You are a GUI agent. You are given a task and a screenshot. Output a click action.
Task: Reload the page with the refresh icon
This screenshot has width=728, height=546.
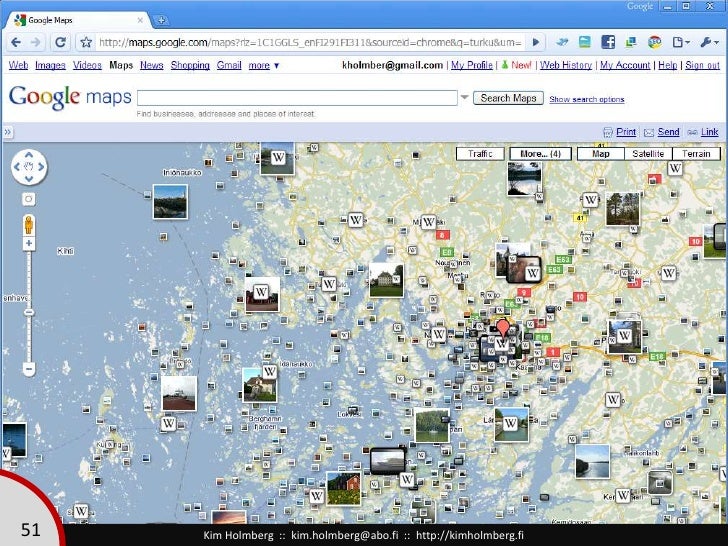pyautogui.click(x=60, y=42)
